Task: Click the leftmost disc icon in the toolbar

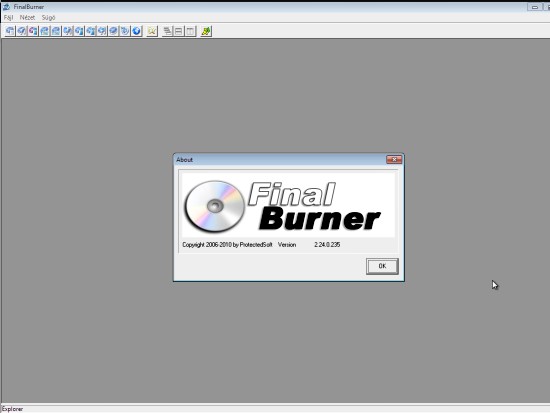Action: pos(10,31)
